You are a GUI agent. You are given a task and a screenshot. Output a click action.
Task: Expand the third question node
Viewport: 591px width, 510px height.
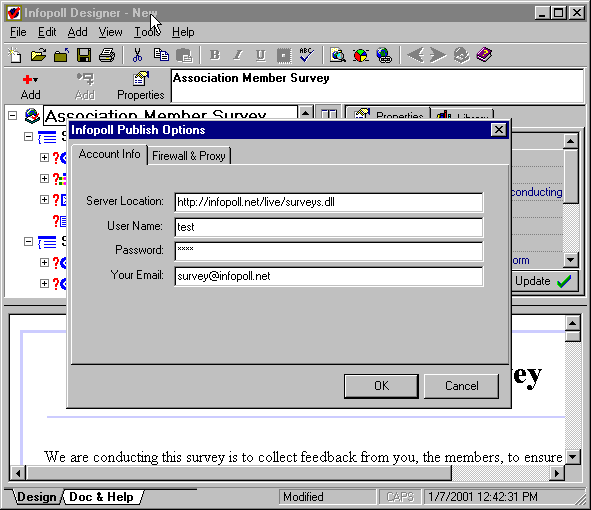[x=44, y=199]
